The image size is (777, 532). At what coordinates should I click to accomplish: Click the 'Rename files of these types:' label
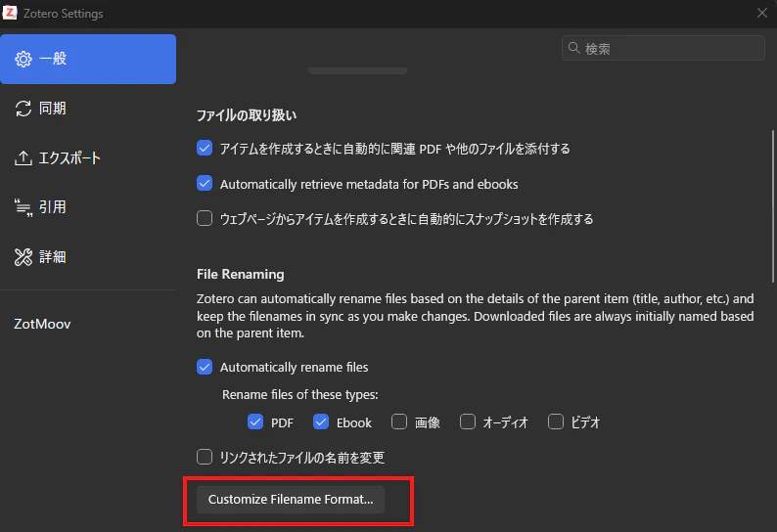(299, 395)
